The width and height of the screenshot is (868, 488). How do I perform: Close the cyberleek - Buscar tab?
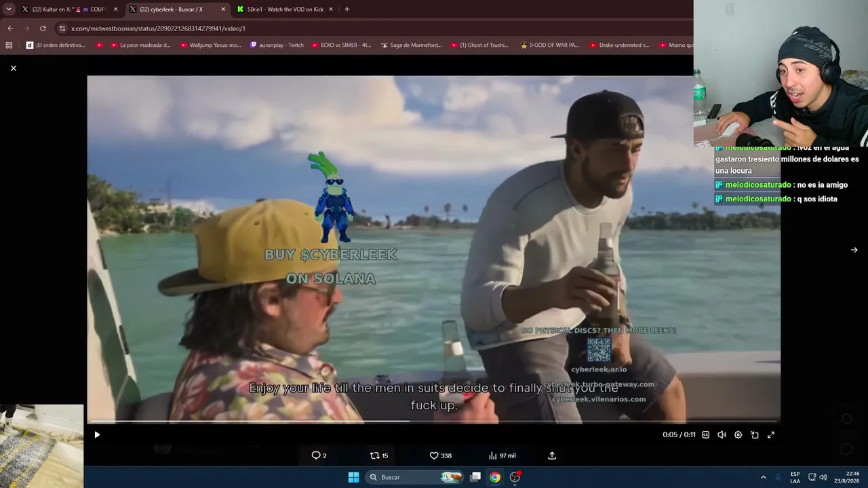click(x=223, y=9)
